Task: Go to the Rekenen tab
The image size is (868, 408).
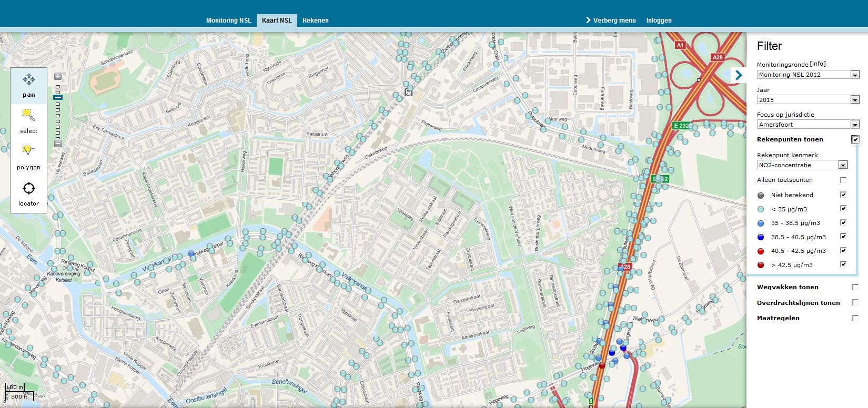Action: click(316, 21)
